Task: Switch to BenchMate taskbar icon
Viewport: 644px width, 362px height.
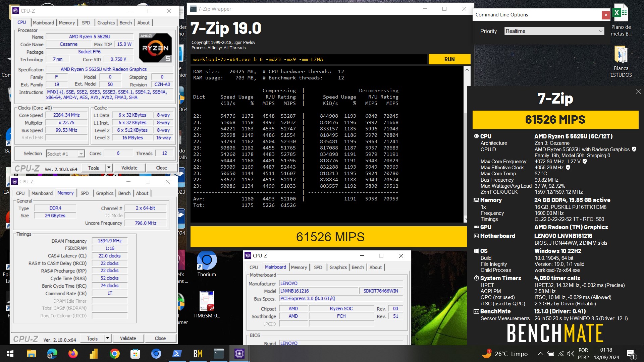Action: coord(198,354)
